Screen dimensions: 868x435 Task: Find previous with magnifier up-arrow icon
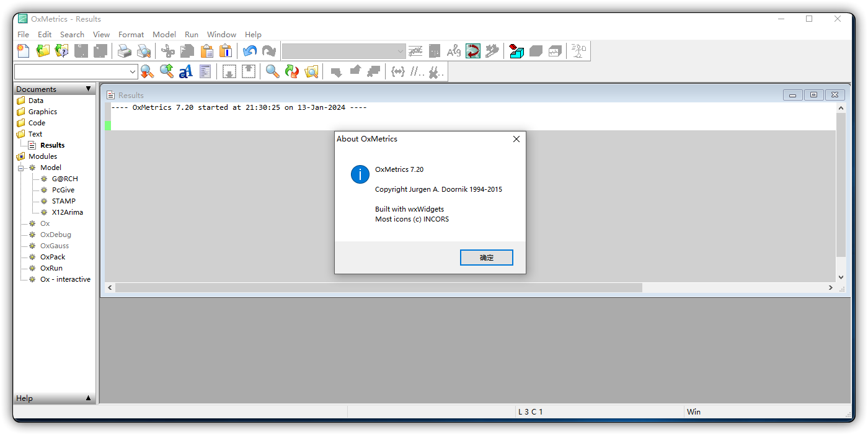pos(167,72)
